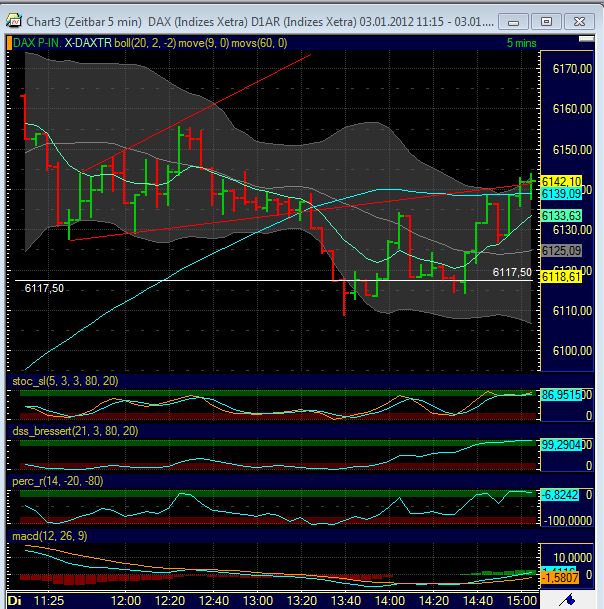Click the 15:00 time axis label
This screenshot has height=609, width=604.
[522, 601]
